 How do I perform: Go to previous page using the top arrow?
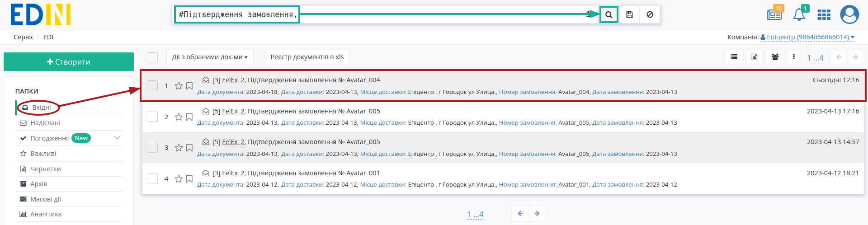coord(839,57)
